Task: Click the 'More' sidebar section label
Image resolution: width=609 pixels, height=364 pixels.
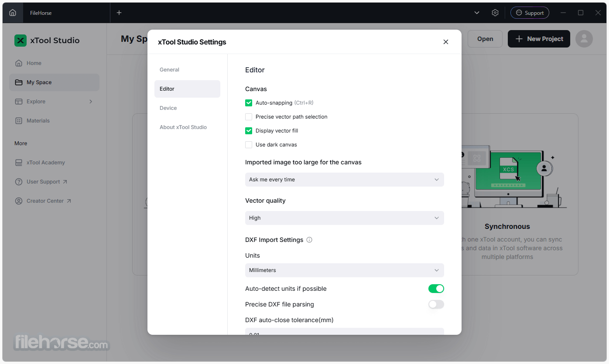Action: 21,143
